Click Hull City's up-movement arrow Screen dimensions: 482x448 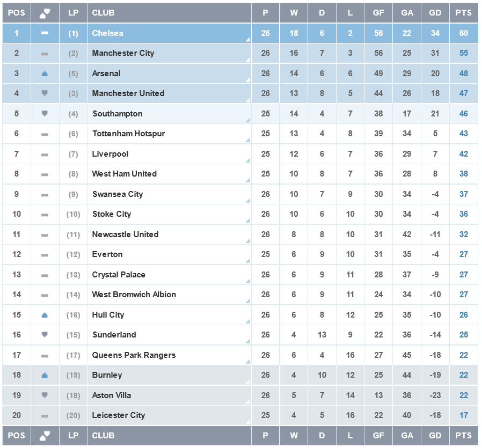[x=45, y=315]
